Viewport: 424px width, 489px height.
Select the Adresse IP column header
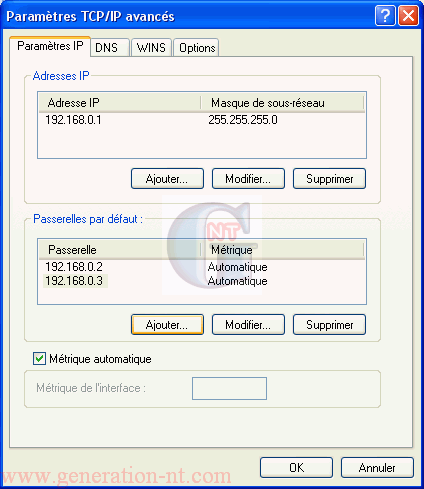(x=120, y=103)
